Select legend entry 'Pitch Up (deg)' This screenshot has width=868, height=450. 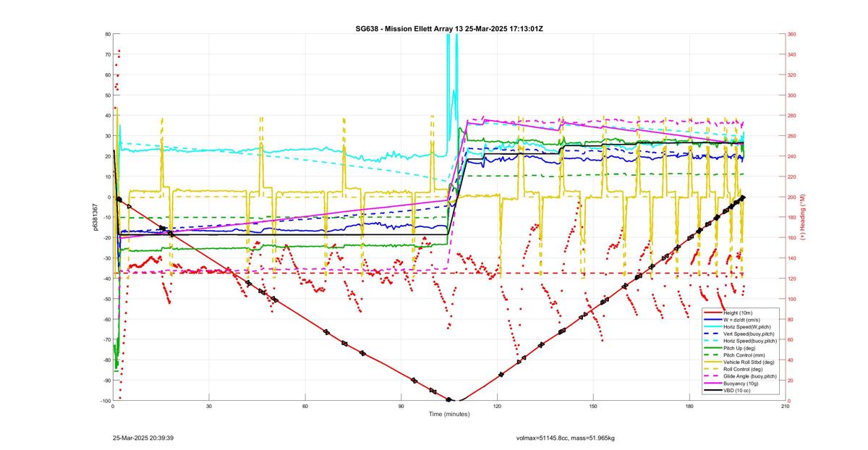(x=741, y=348)
